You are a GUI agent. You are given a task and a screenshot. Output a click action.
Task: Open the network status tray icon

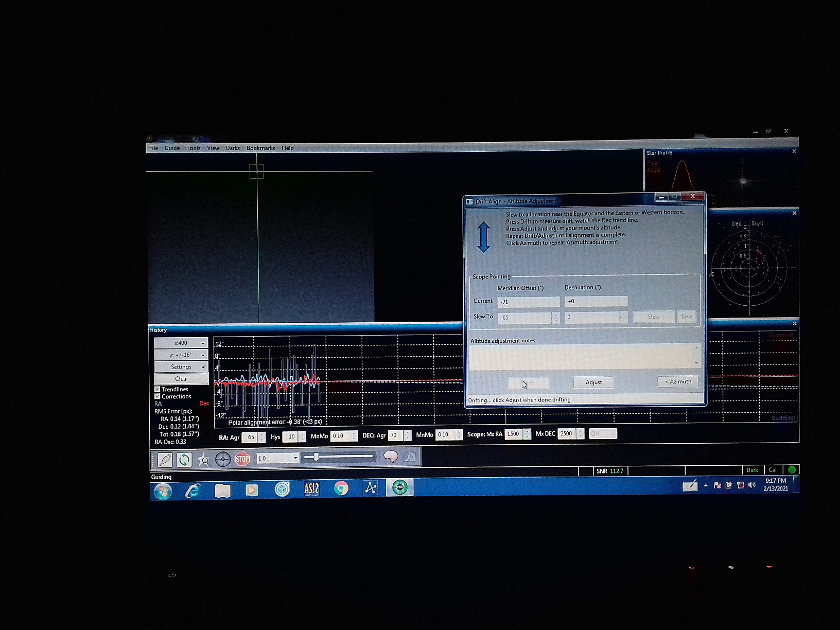coord(740,485)
